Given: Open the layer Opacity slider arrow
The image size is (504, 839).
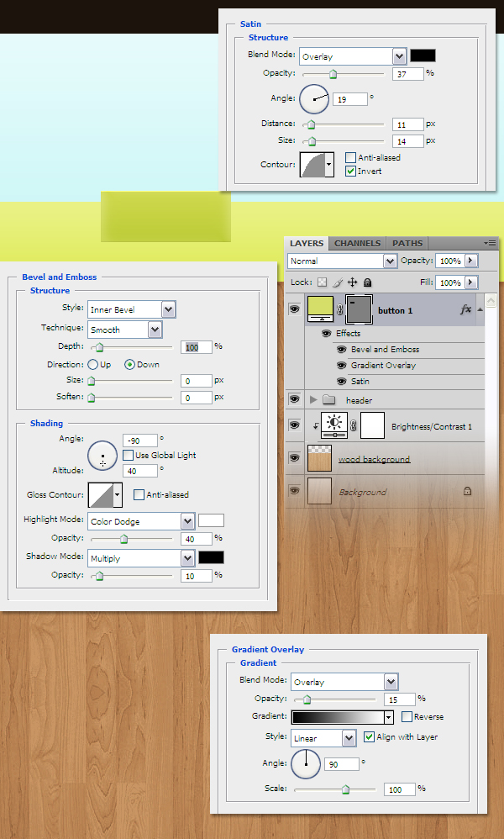Looking at the screenshot, I should 470,261.
